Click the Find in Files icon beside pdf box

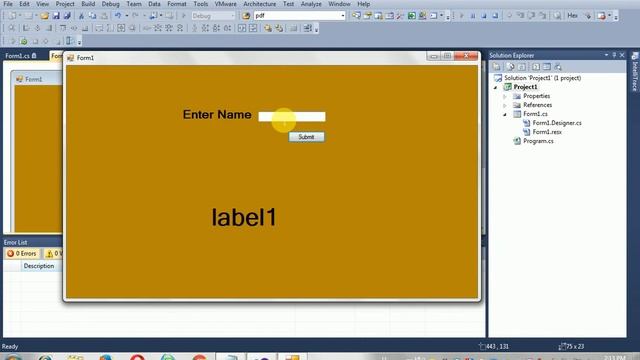click(246, 16)
